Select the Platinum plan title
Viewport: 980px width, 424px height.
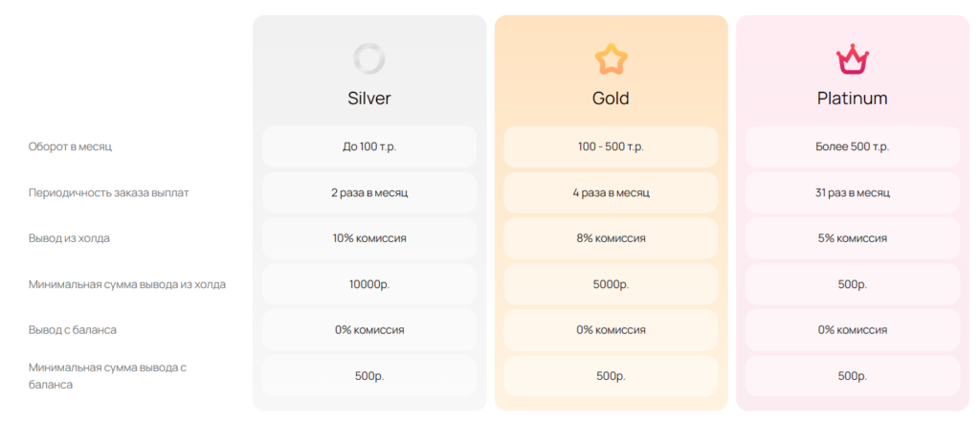[x=853, y=99]
